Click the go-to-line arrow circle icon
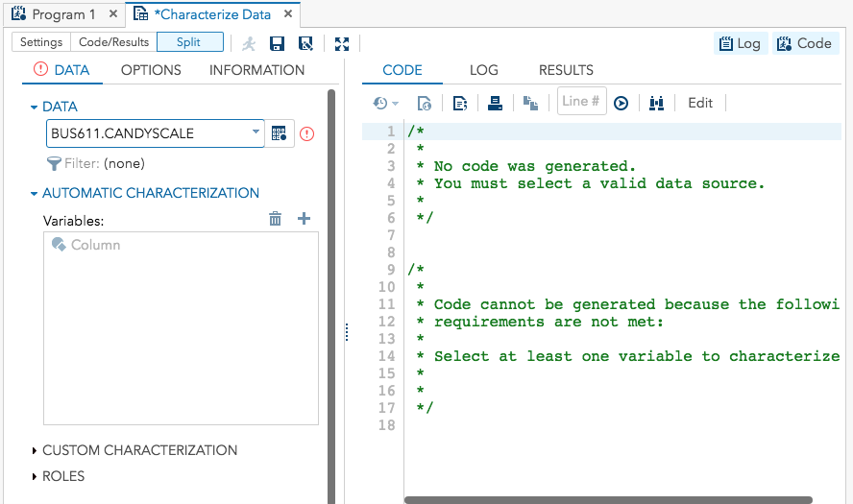This screenshot has height=504, width=853. tap(621, 104)
